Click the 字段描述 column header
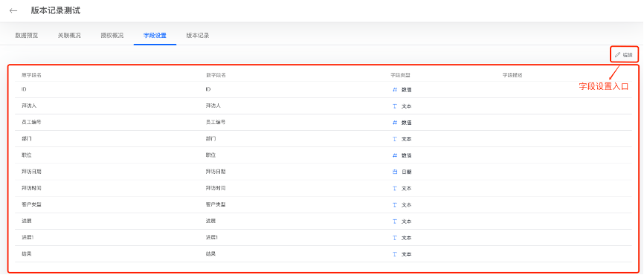Image resolution: width=644 pixels, height=275 pixels. click(512, 76)
